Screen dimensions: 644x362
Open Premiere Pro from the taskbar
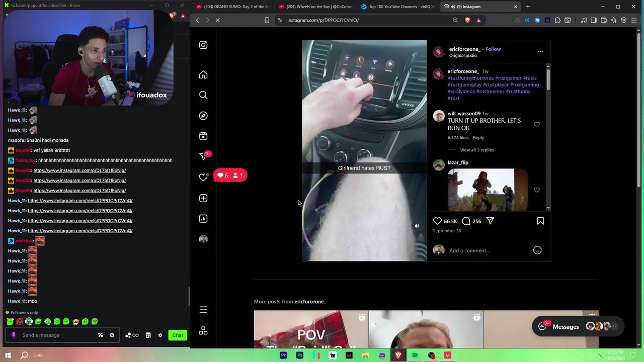(x=283, y=355)
